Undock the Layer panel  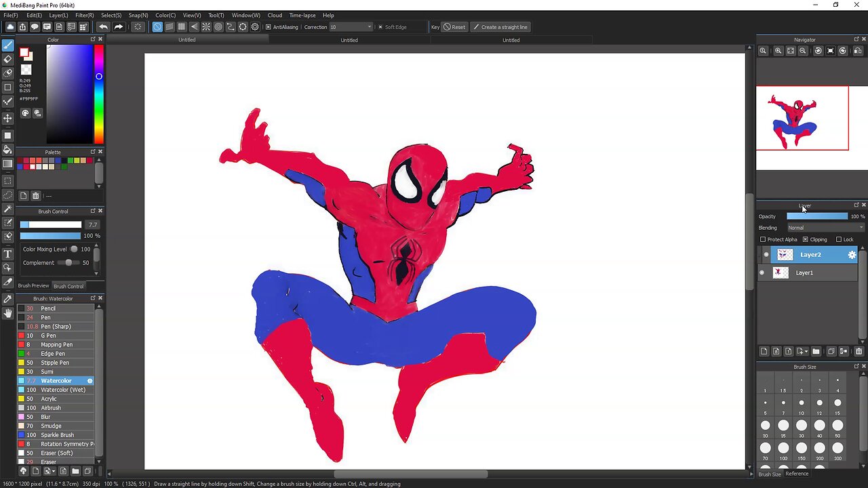[856, 205]
